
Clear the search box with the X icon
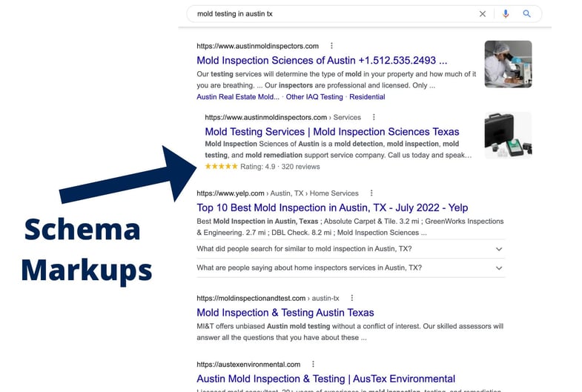pyautogui.click(x=482, y=14)
